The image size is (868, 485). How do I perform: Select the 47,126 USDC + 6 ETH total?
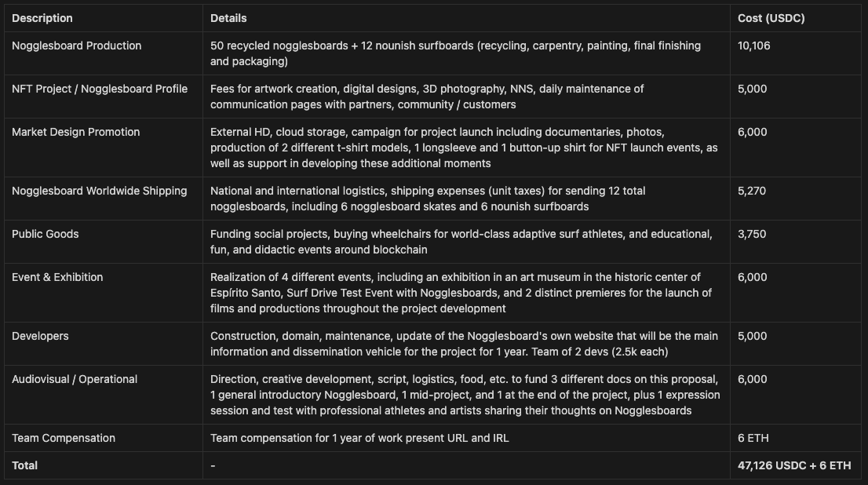click(x=793, y=465)
